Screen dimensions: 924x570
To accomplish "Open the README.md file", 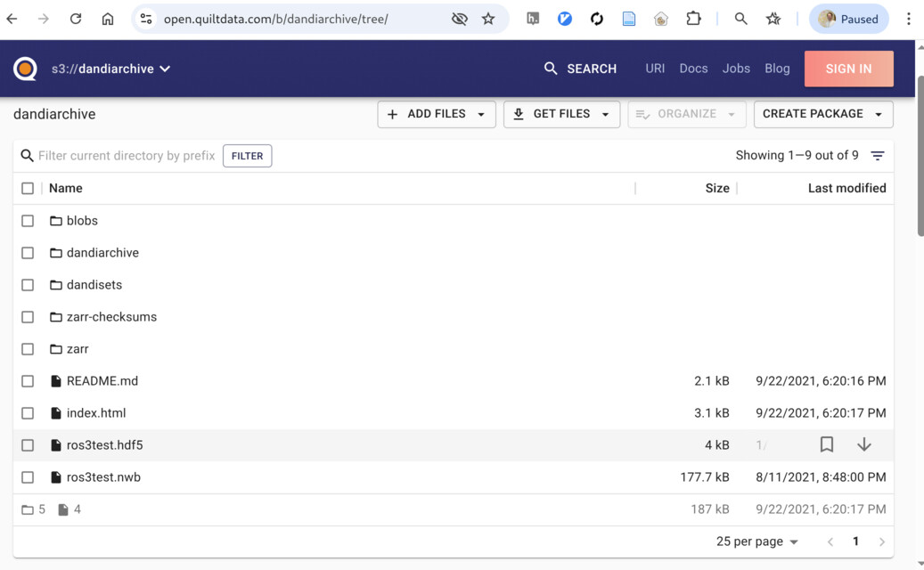I will [x=102, y=381].
